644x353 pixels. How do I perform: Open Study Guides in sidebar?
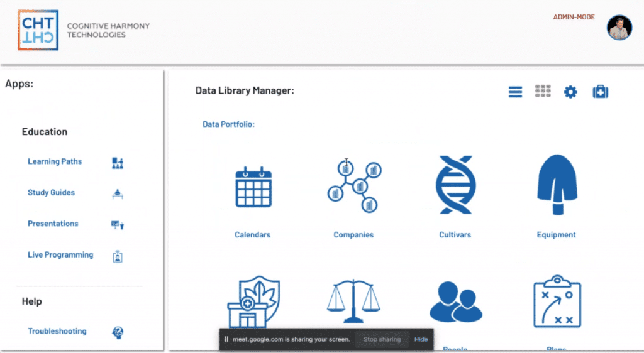[51, 193]
